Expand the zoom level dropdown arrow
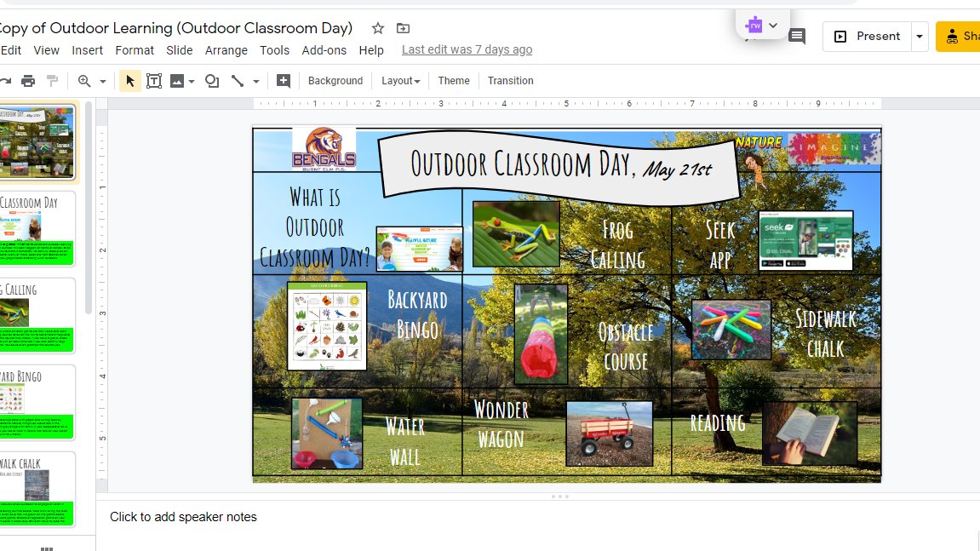The width and height of the screenshot is (980, 551). click(102, 81)
